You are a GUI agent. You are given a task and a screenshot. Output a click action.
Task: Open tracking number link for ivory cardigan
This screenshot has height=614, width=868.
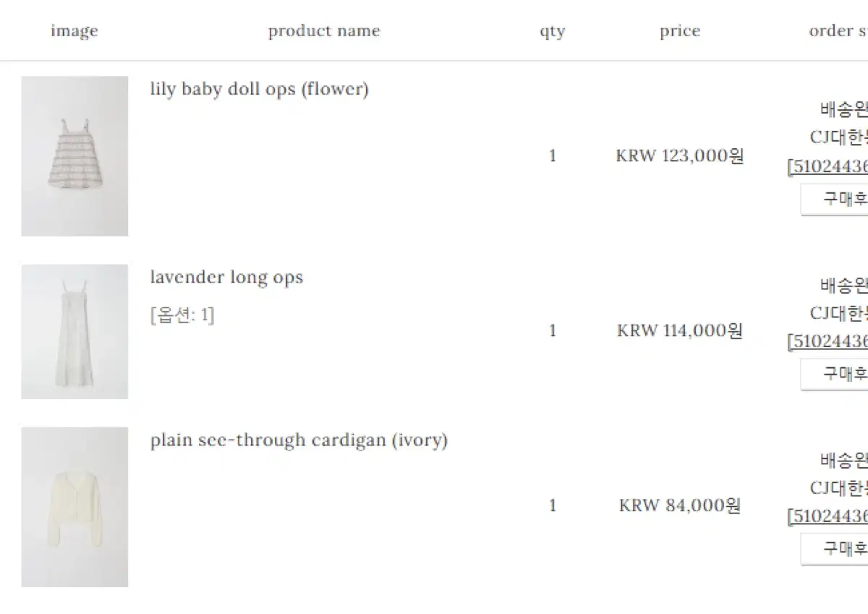click(x=827, y=516)
